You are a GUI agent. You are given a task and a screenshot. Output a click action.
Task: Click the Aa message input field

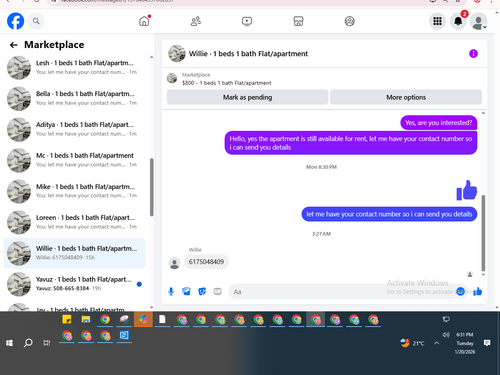(x=343, y=292)
